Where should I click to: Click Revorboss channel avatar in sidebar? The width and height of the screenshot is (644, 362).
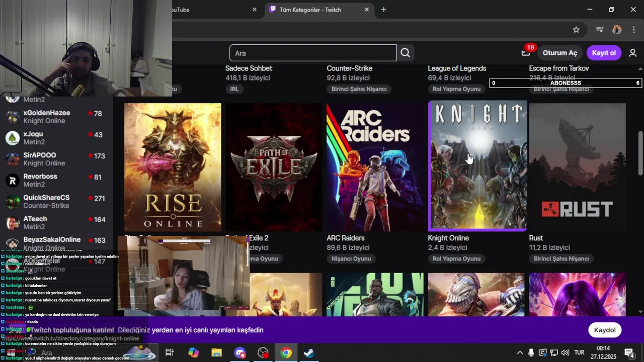pos(13,180)
